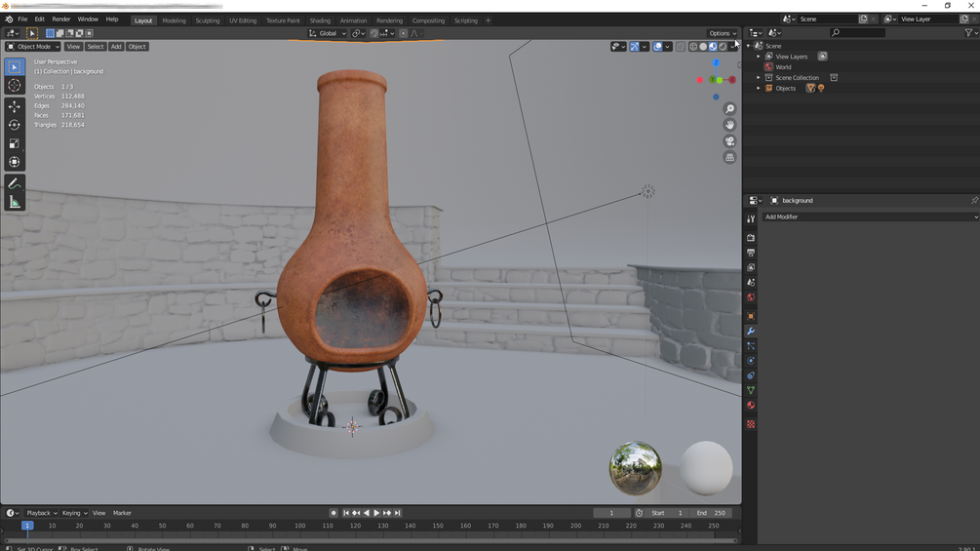Toggle pin on properties editor
980x551 pixels.
(974, 201)
